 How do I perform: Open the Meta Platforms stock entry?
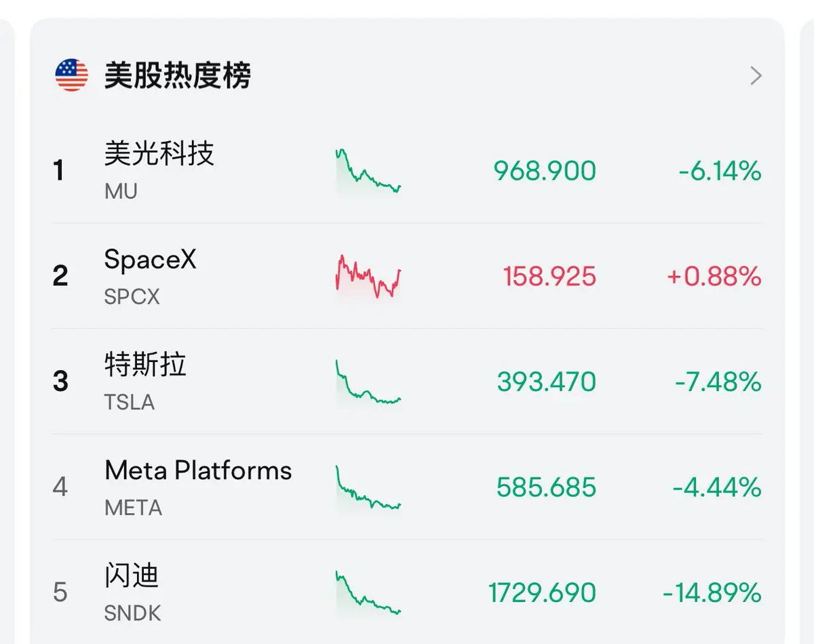pyautogui.click(x=407, y=487)
